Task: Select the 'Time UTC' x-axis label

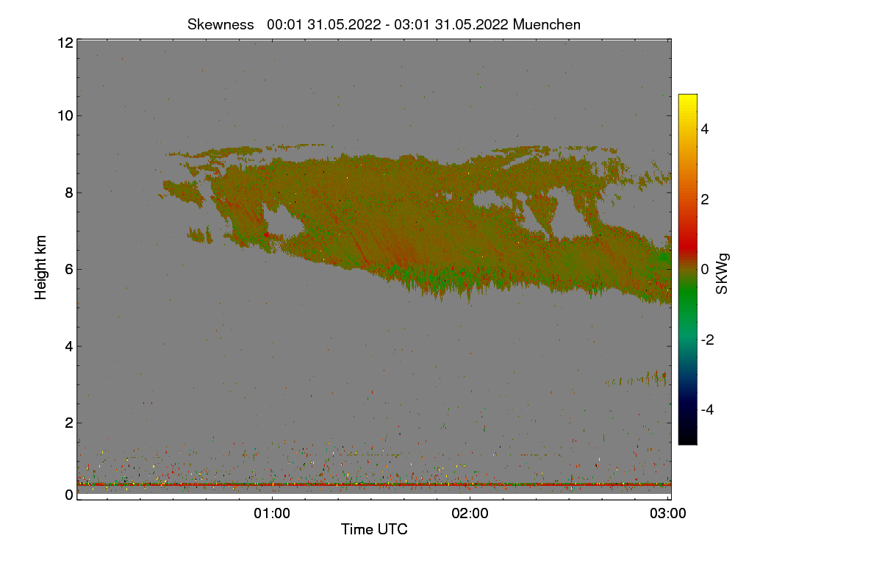Action: coord(374,529)
